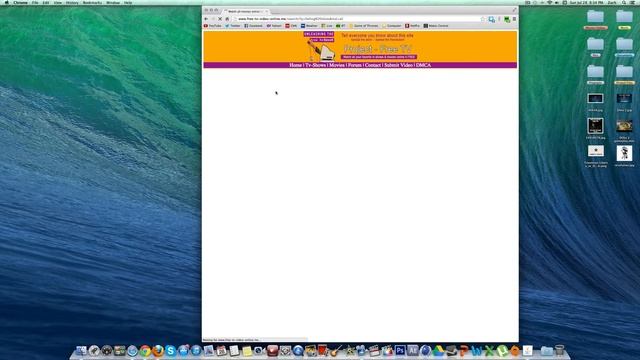Open the Netflix bookmark
The width and height of the screenshot is (640, 360).
[412, 26]
